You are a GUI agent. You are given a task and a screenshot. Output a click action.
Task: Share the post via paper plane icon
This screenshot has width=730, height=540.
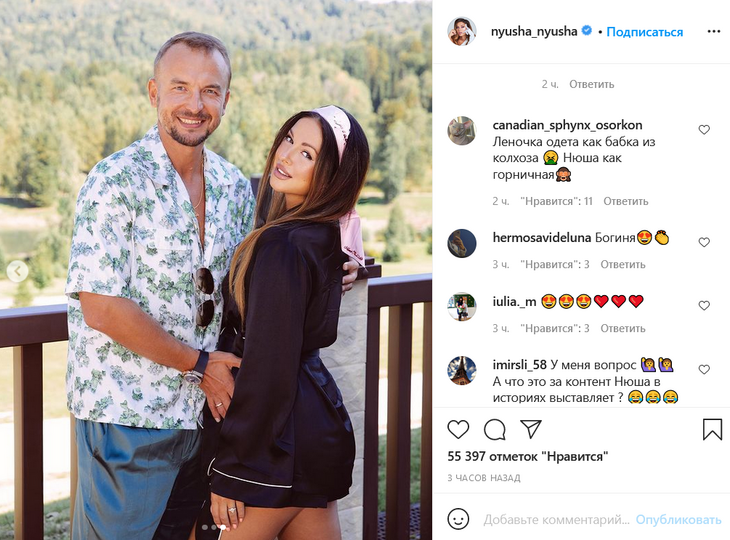pos(531,429)
